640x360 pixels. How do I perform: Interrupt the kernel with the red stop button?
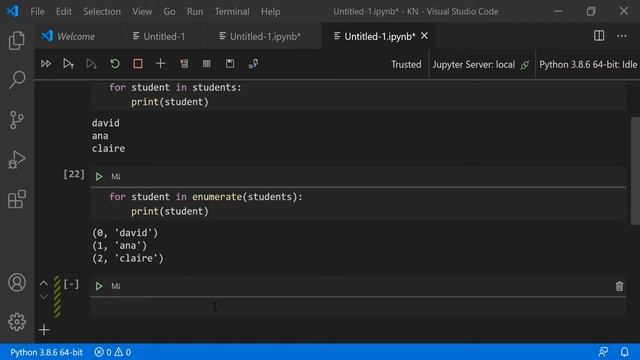click(x=138, y=64)
